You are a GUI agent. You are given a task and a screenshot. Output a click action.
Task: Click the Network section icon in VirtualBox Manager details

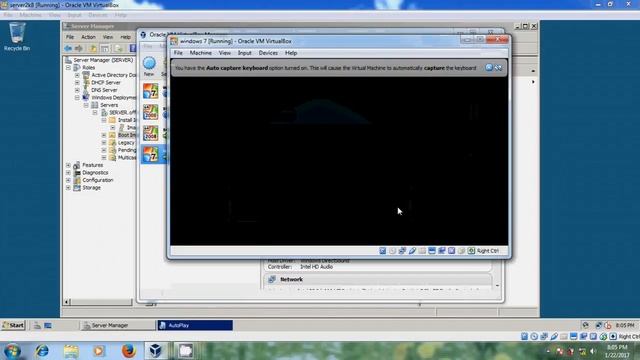pyautogui.click(x=272, y=279)
